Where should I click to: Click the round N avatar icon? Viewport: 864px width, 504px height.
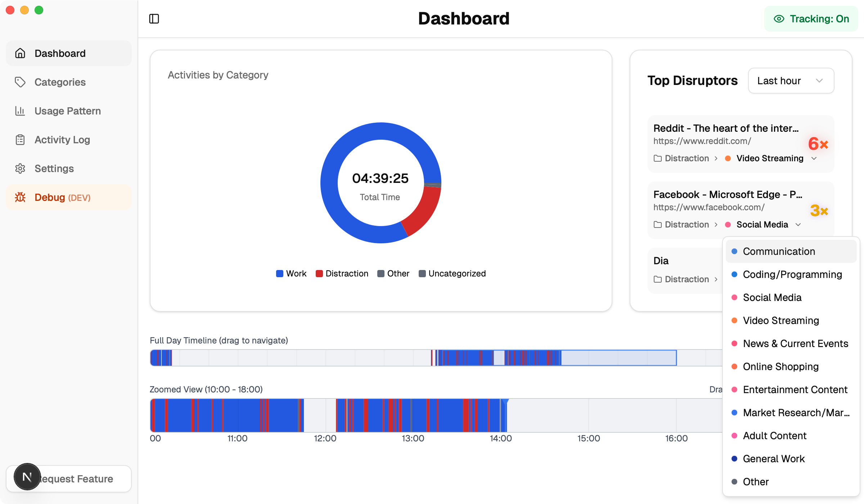point(27,477)
